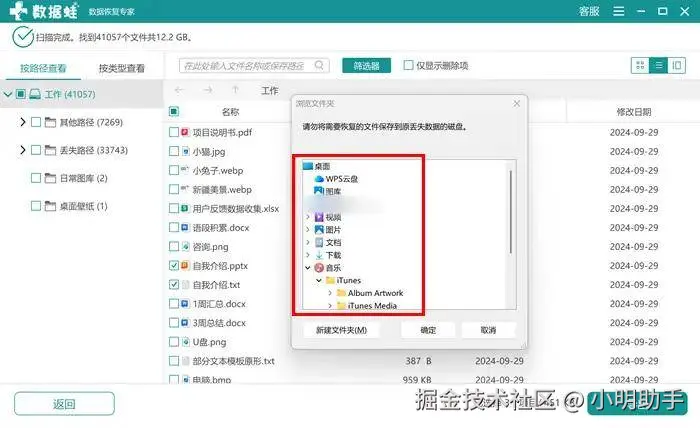The height and width of the screenshot is (428, 700).
Task: Collapse the iTunes folder node
Action: [319, 280]
